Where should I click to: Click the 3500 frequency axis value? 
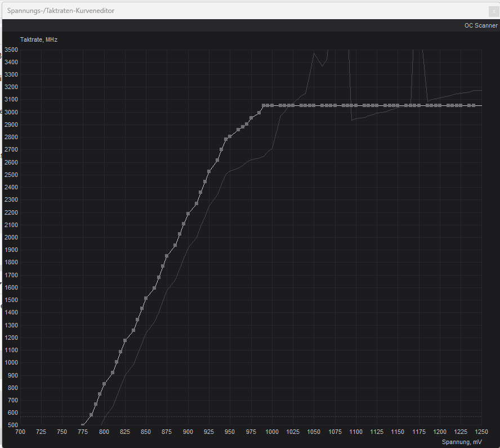[x=11, y=50]
